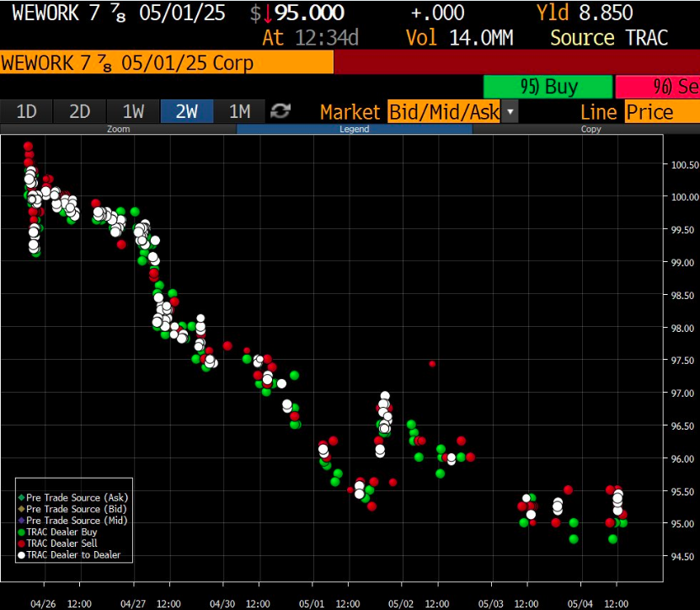700x610 pixels.
Task: Click the 94.50 price axis label
Action: click(x=682, y=557)
